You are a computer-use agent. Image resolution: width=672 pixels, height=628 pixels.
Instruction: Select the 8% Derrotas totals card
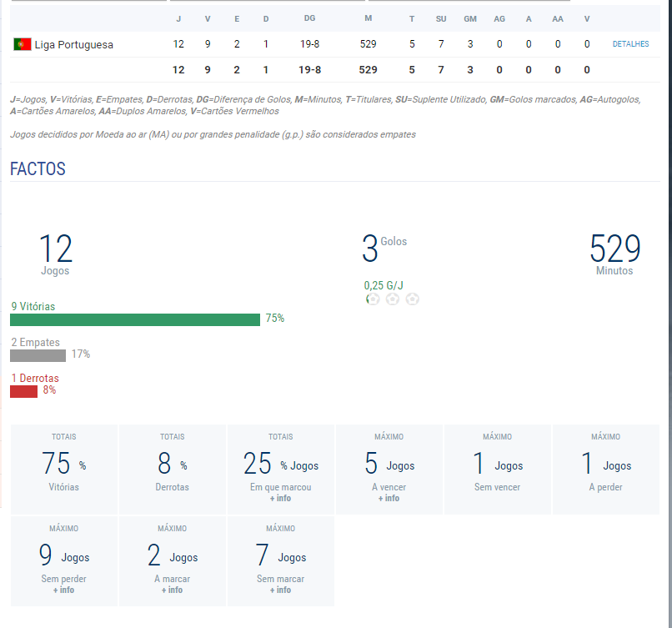click(x=173, y=470)
